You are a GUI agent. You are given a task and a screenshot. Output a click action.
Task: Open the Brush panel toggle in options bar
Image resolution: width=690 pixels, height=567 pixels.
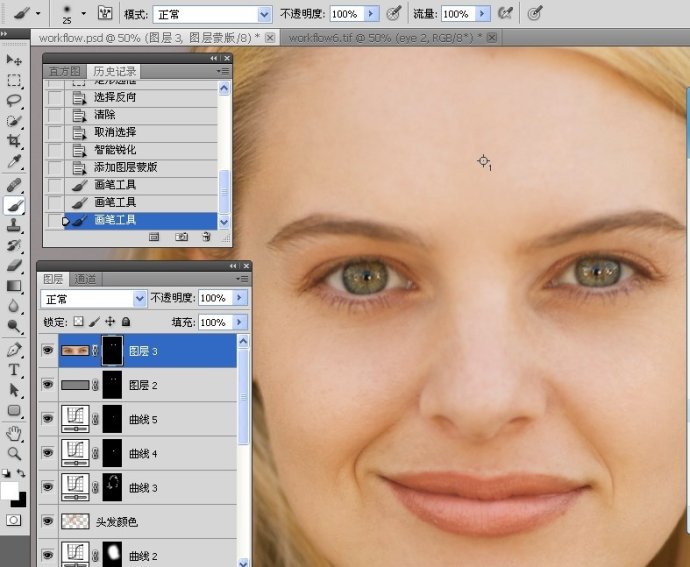pyautogui.click(x=105, y=13)
